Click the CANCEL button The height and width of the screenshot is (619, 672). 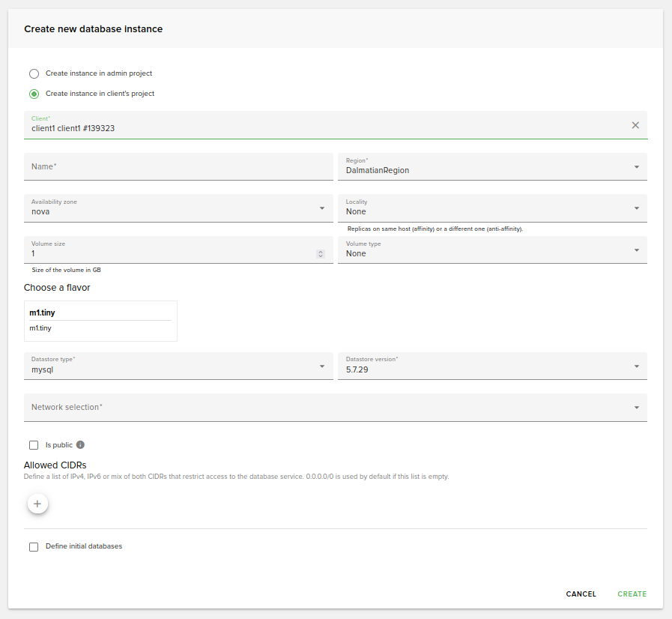(581, 594)
